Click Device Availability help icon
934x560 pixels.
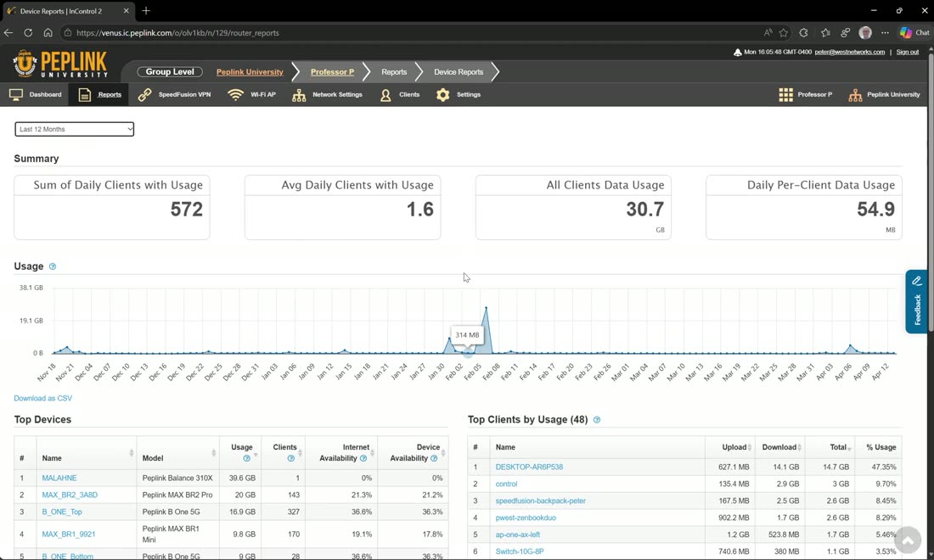click(x=434, y=458)
